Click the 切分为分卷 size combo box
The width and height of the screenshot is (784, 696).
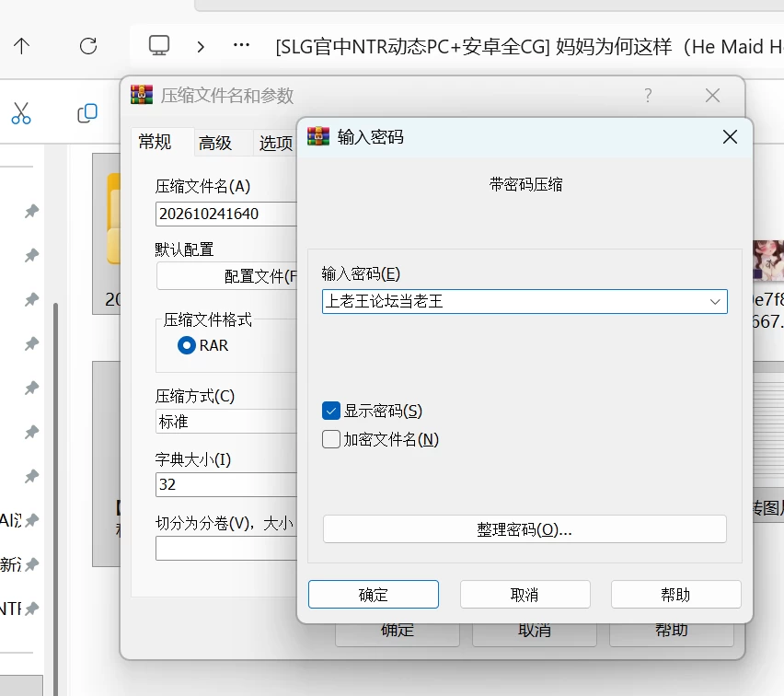[x=226, y=549]
